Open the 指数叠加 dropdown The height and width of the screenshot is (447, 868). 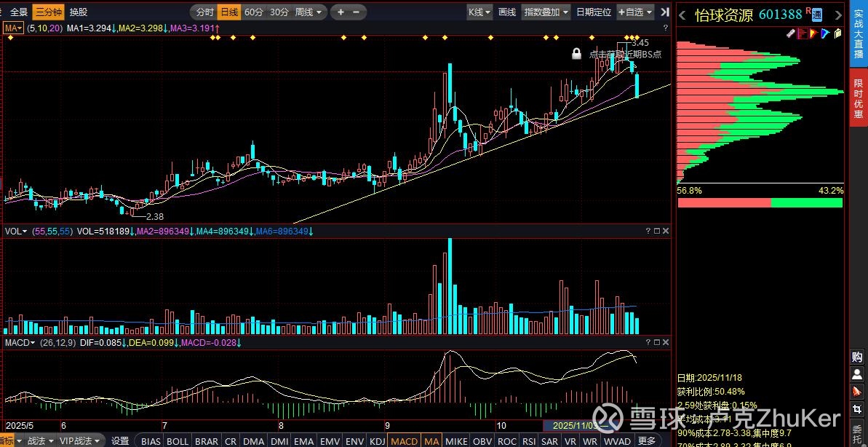546,12
